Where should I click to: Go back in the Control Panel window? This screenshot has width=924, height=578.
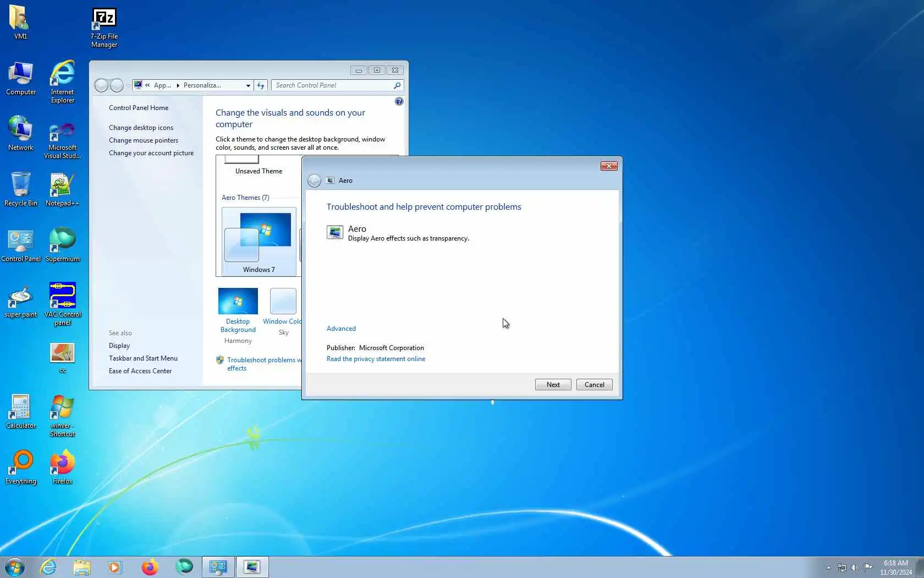(101, 85)
